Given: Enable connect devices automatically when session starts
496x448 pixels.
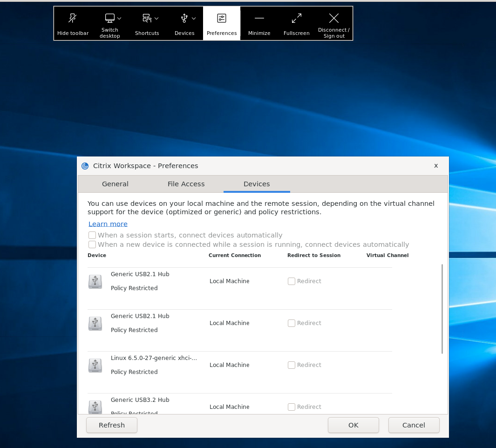Looking at the screenshot, I should pos(93,235).
